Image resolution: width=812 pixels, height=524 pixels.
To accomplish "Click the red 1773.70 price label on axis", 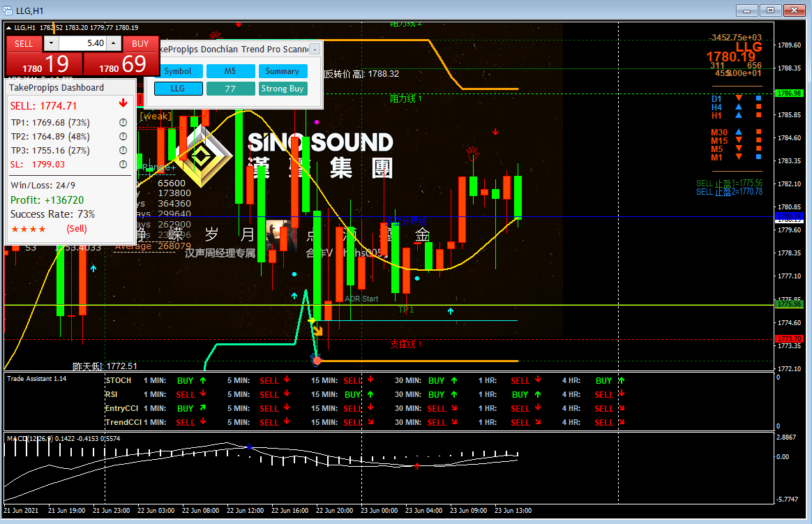I will pyautogui.click(x=789, y=338).
